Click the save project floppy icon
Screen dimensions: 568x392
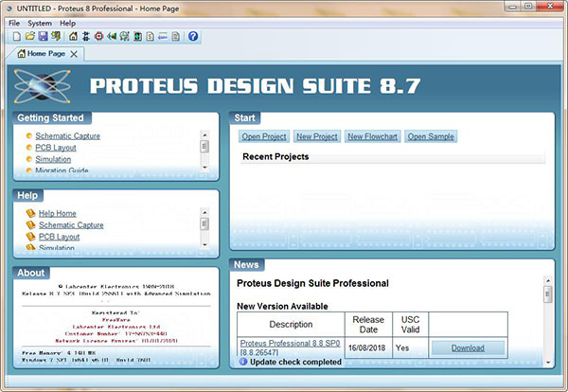[44, 36]
